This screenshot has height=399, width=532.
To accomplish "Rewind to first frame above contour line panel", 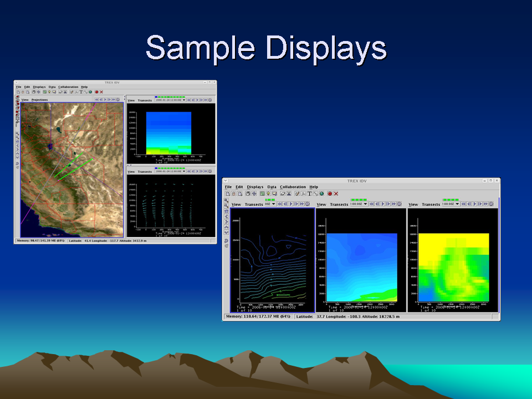I will [280, 204].
